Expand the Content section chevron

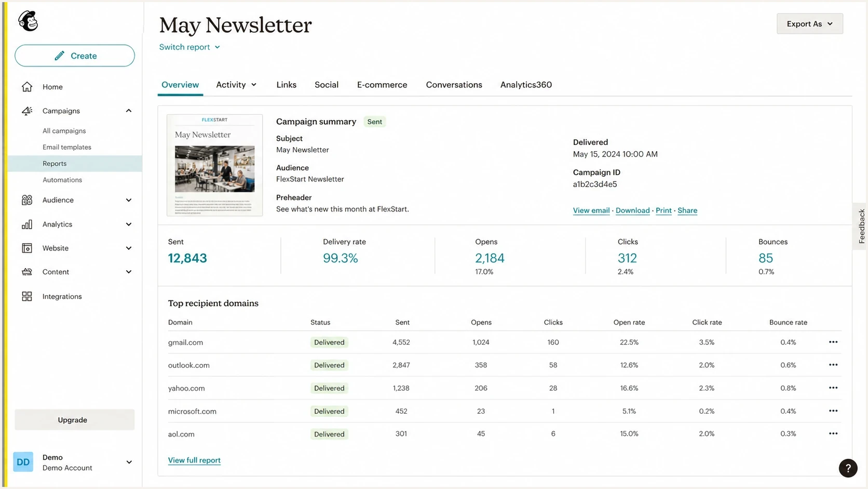(x=129, y=272)
